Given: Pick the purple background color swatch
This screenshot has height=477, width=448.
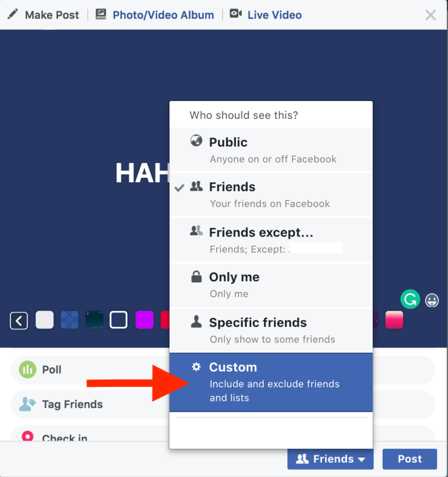Looking at the screenshot, I should point(144,320).
